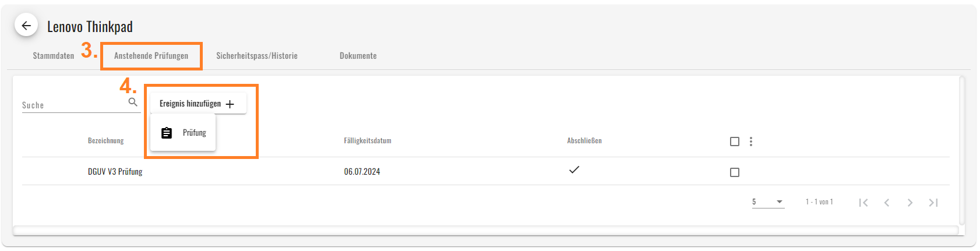The height and width of the screenshot is (251, 980).
Task: Toggle the select-all header checkbox
Action: [735, 142]
